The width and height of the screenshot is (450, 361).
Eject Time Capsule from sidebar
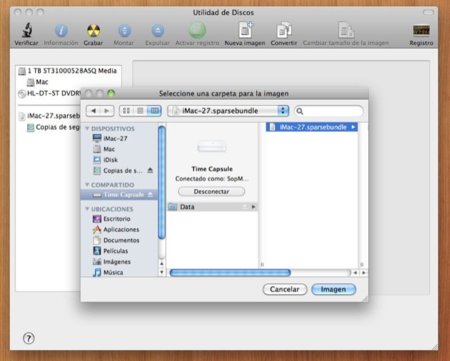point(150,195)
